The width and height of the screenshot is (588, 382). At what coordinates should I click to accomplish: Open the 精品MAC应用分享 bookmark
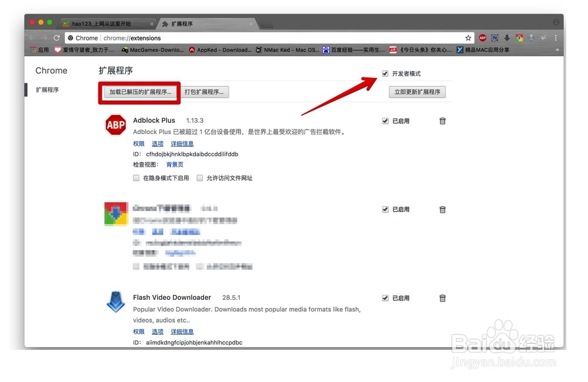point(483,50)
